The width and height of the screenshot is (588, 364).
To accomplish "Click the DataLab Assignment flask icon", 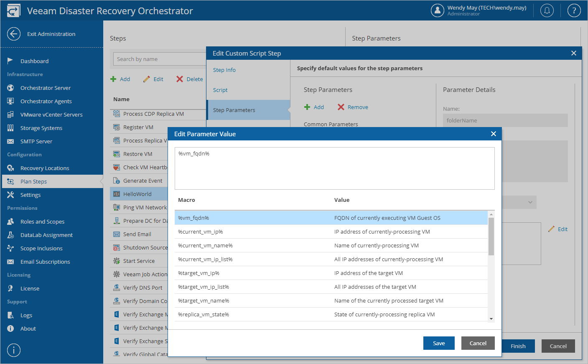I will click(10, 235).
